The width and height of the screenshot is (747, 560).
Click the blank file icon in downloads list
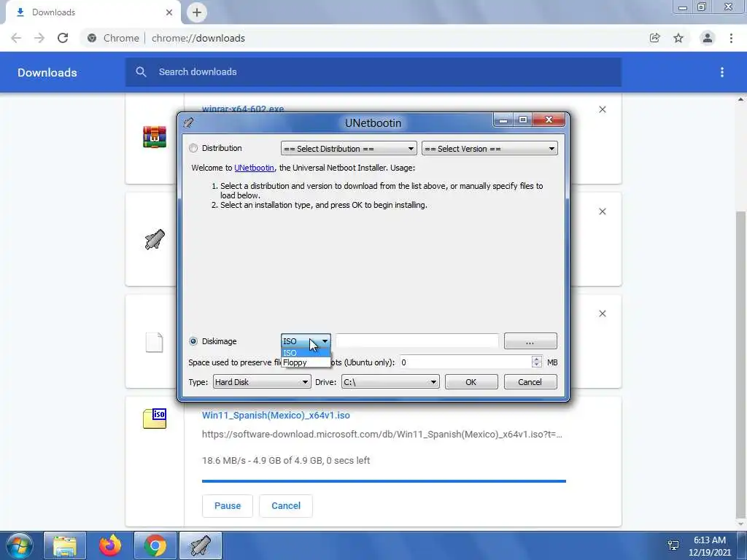click(x=155, y=343)
